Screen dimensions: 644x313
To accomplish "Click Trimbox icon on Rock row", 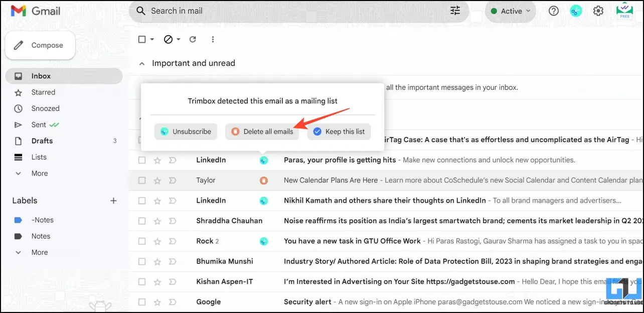I will 263,241.
